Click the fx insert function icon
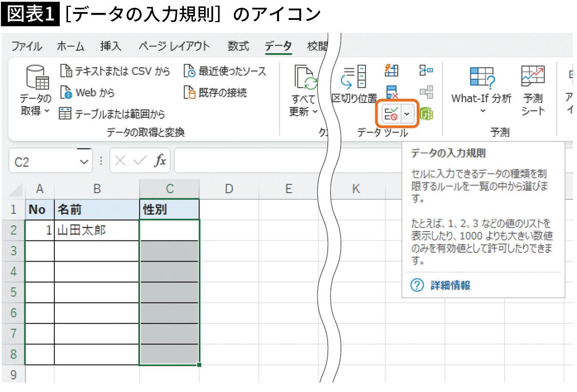 click(x=160, y=161)
